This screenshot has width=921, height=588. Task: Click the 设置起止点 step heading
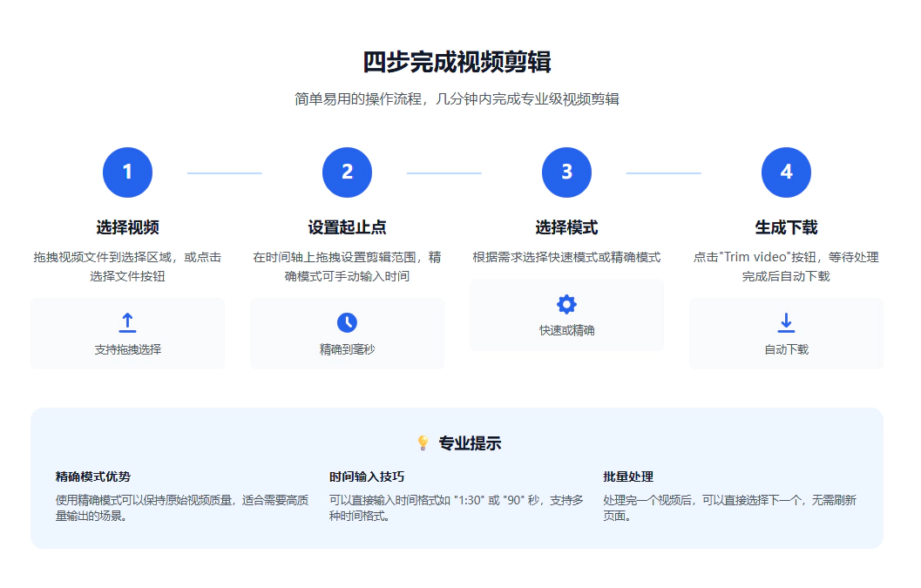[x=347, y=227]
